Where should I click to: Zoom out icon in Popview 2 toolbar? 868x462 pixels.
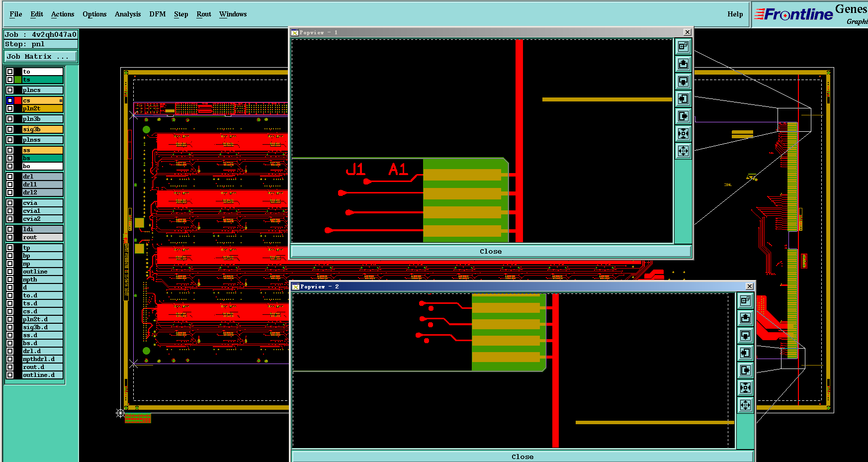coord(745,405)
